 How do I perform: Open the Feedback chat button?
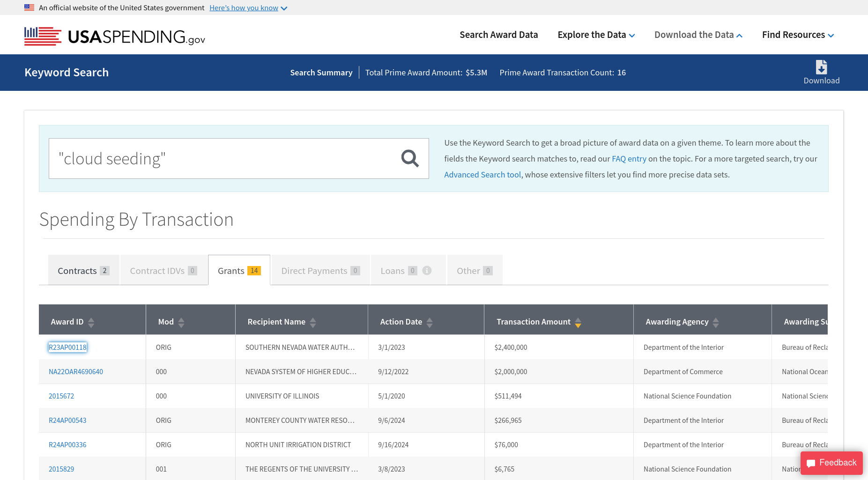pos(831,463)
